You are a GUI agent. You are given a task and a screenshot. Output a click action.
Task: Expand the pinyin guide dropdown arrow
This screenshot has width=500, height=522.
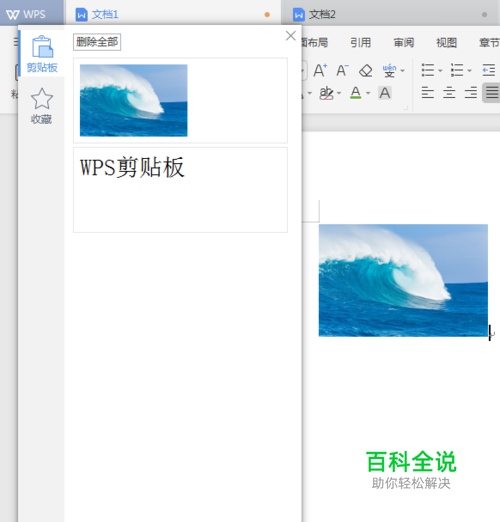403,71
